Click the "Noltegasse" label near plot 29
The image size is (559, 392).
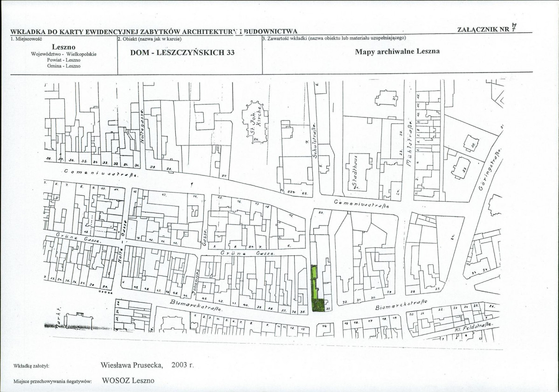(x=142, y=126)
